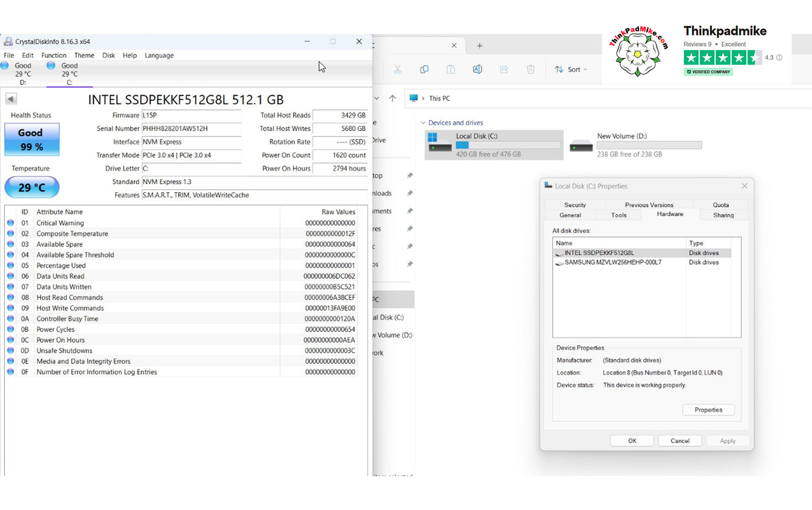Image resolution: width=812 pixels, height=510 pixels.
Task: Close the Local Disk (C:) Properties dialog
Action: [745, 186]
